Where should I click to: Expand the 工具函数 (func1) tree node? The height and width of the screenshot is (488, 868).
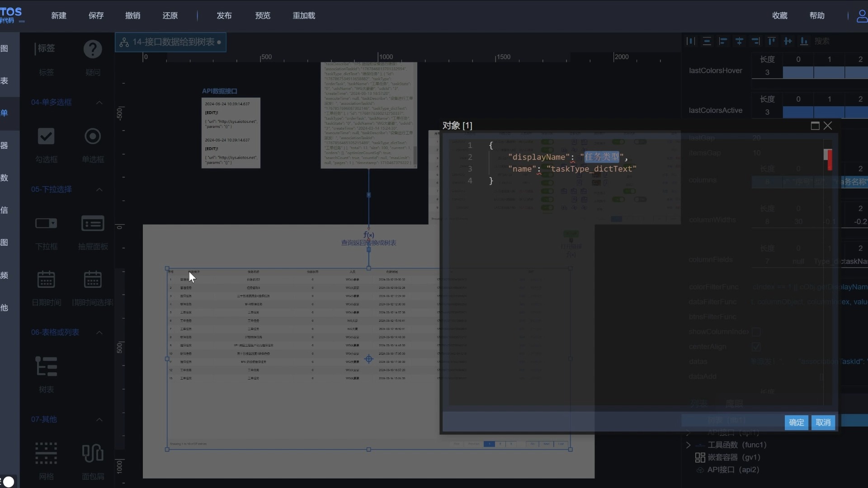point(688,445)
